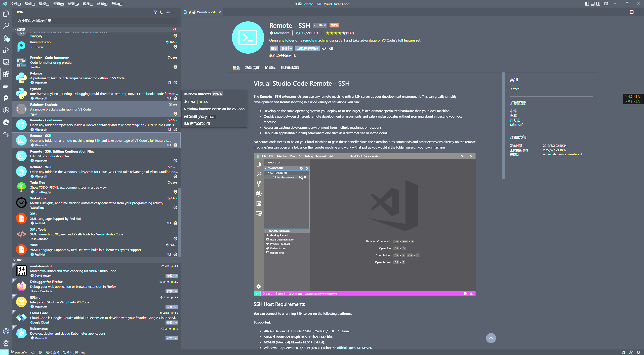Open Source Control view with badge
644x355 pixels.
click(6, 38)
